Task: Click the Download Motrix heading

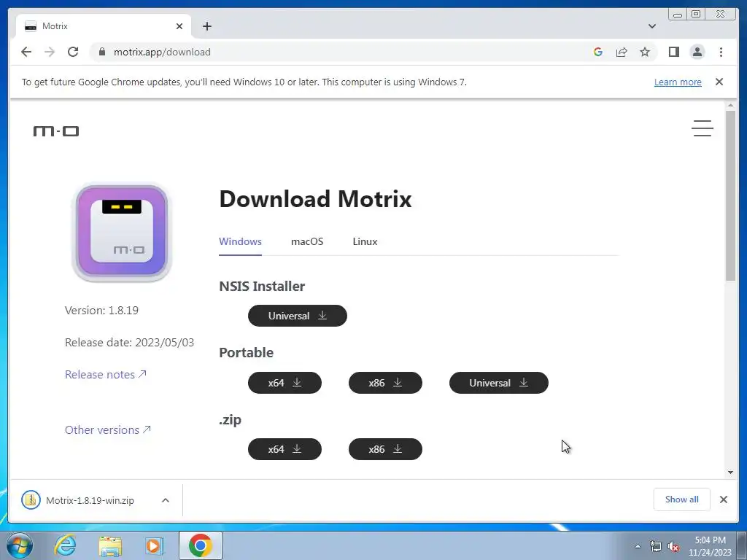Action: tap(315, 198)
